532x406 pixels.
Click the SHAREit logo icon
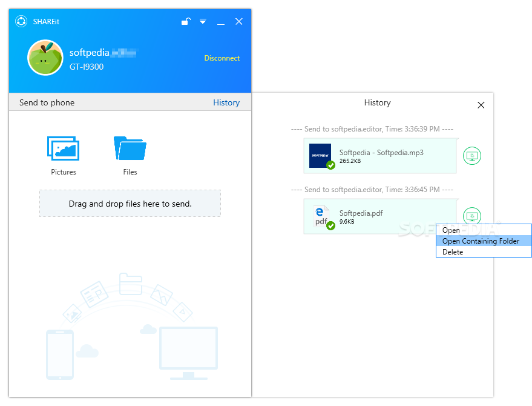tap(21, 21)
